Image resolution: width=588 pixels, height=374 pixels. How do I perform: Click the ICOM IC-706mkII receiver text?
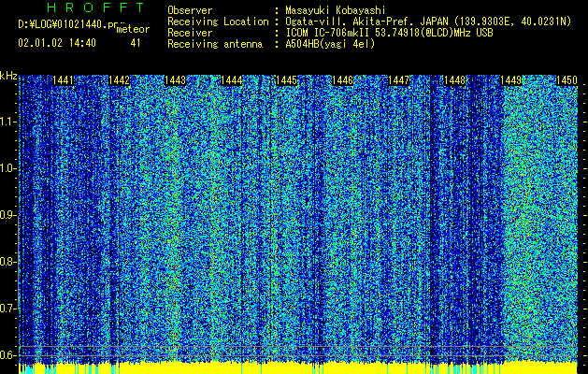(389, 33)
